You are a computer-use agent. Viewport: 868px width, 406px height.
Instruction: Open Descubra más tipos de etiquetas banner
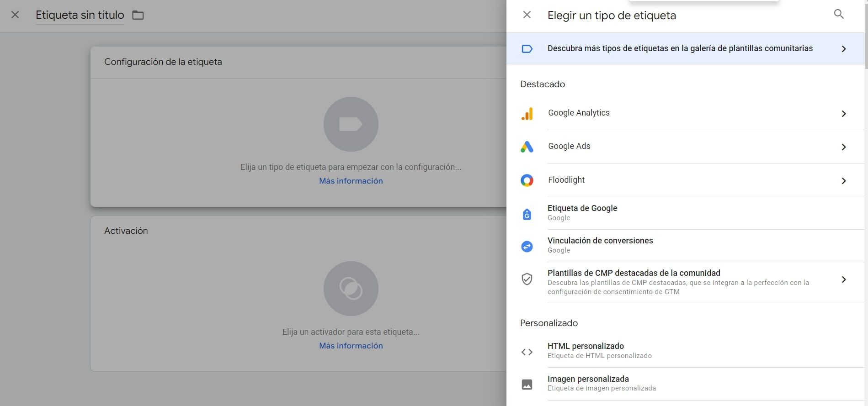pos(685,48)
